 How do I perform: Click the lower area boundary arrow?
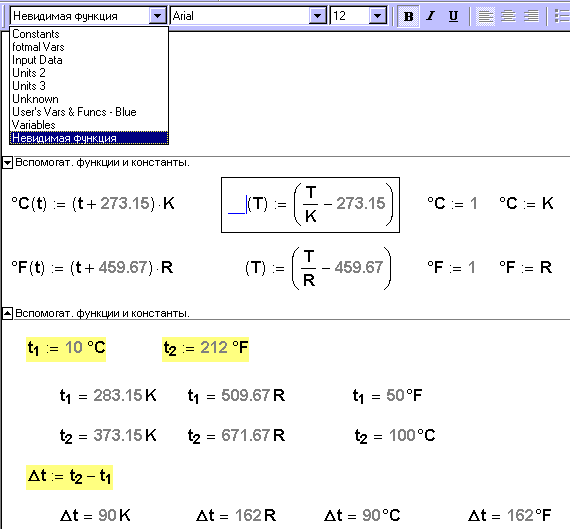point(8,313)
